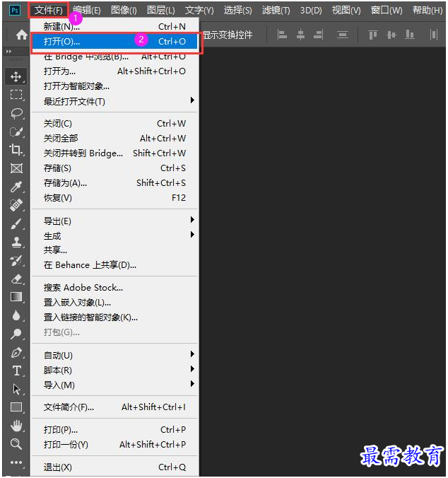Click the align top edges icon
The height and width of the screenshot is (478, 448).
[373, 35]
